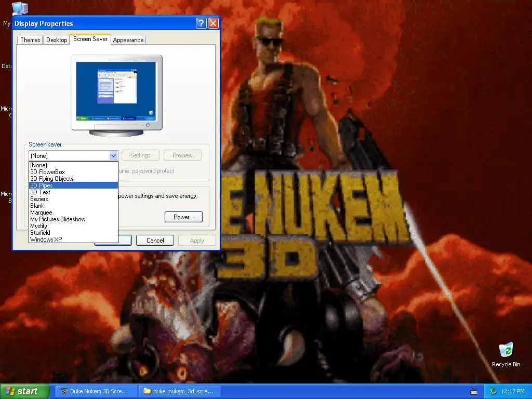This screenshot has width=532, height=399.
Task: Select Windows XP screen saver
Action: [73, 239]
